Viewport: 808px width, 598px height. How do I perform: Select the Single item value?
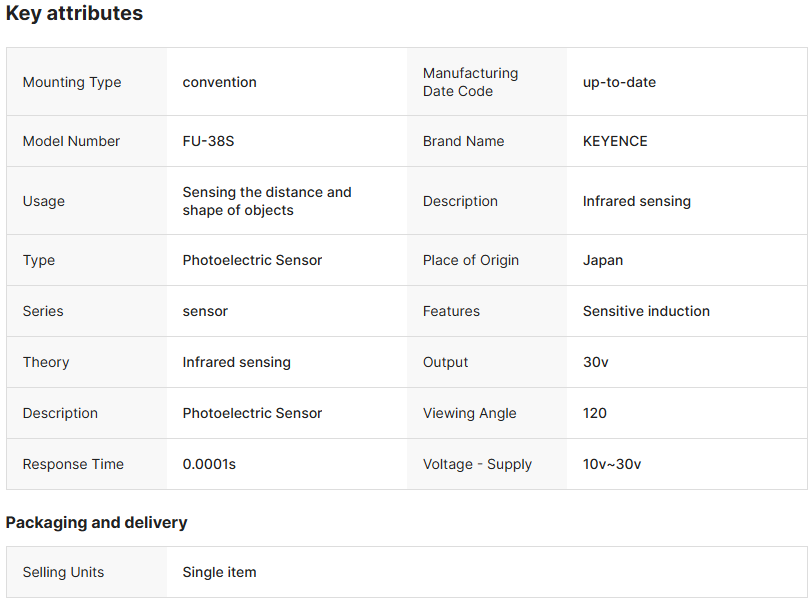point(219,572)
